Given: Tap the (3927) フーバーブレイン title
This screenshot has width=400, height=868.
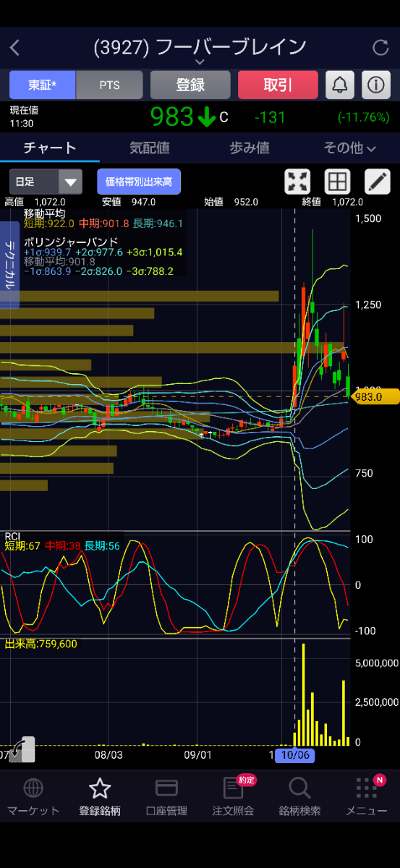Looking at the screenshot, I should pos(200,47).
